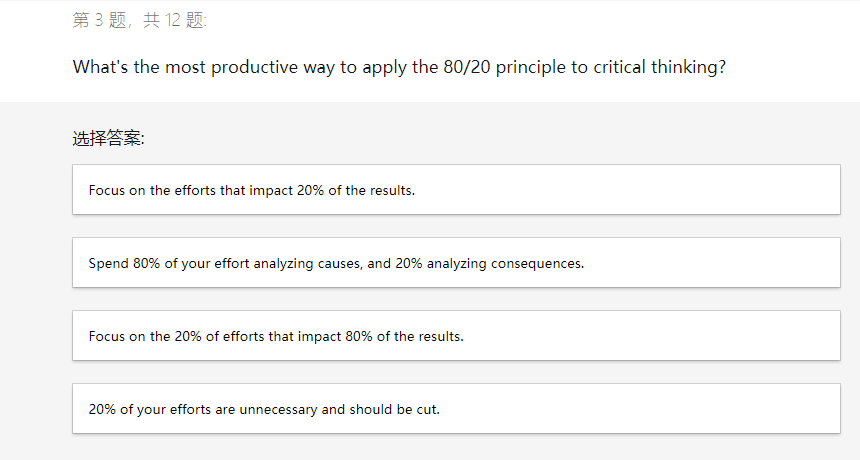
Task: Choose option about impacting 80% of the results
Action: click(276, 336)
